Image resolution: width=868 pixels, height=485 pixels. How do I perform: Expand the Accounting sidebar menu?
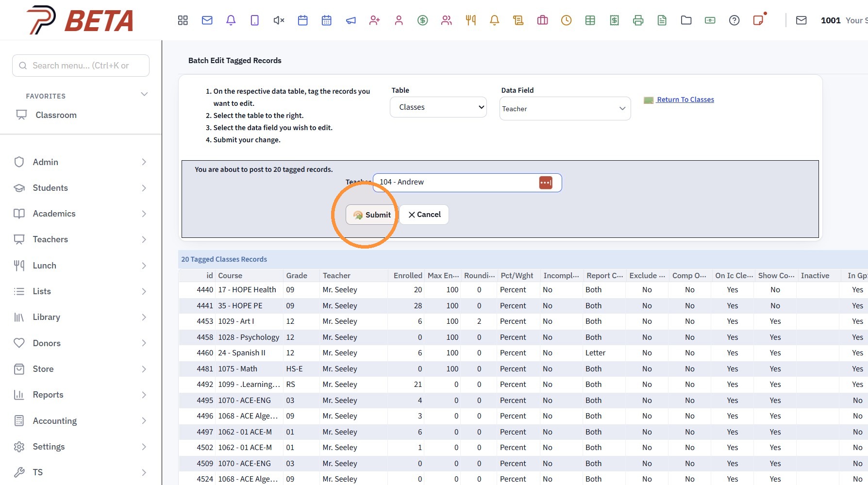[x=81, y=421]
